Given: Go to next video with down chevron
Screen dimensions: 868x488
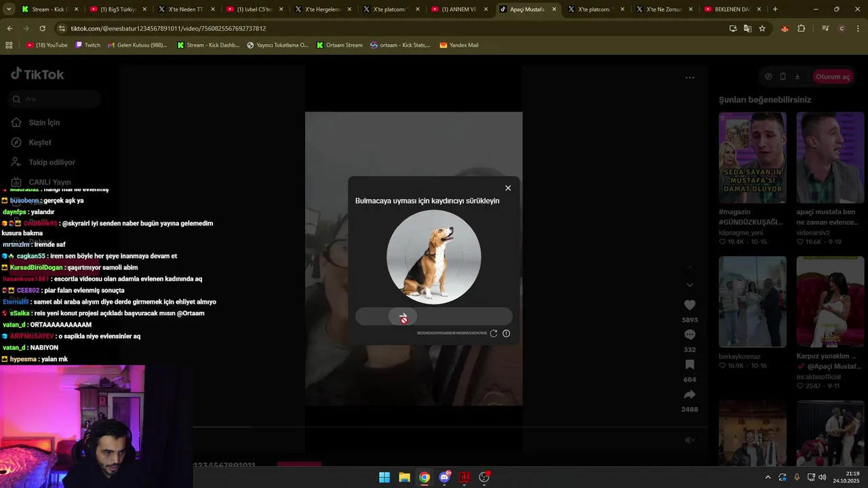Looking at the screenshot, I should (x=690, y=285).
